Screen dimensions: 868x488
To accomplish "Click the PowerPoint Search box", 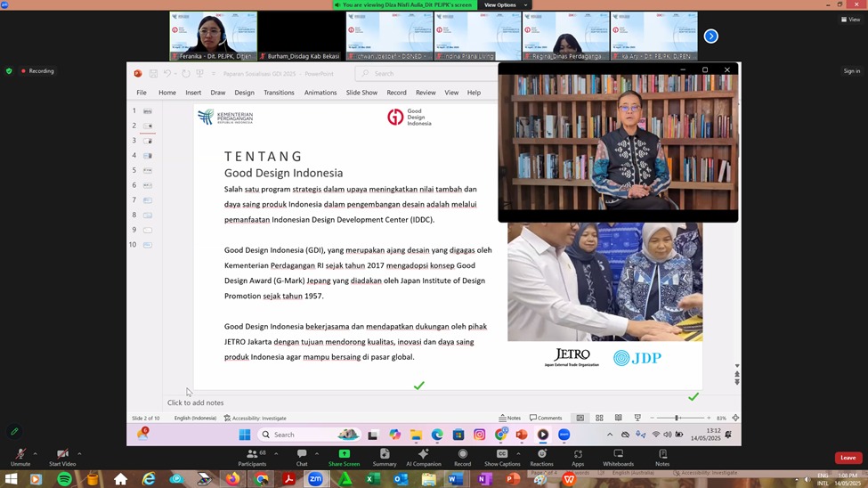I will [x=426, y=74].
